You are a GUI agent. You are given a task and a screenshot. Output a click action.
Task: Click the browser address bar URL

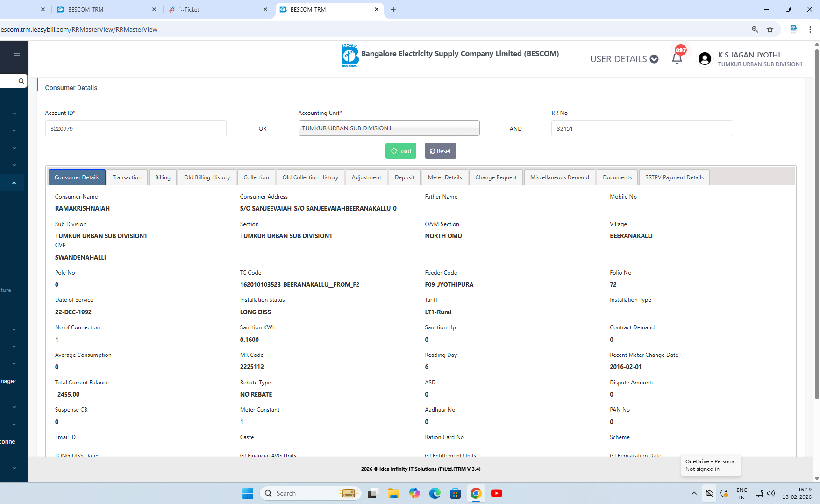coord(78,29)
